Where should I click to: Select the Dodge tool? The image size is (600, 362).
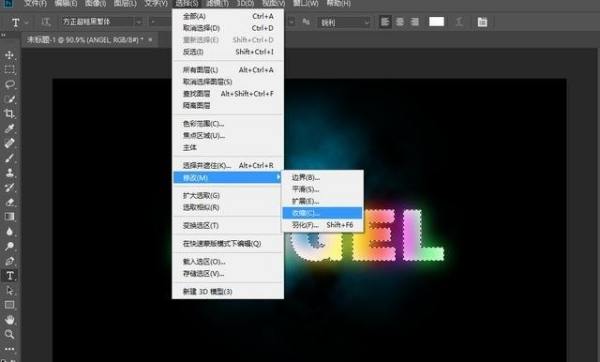[10, 246]
